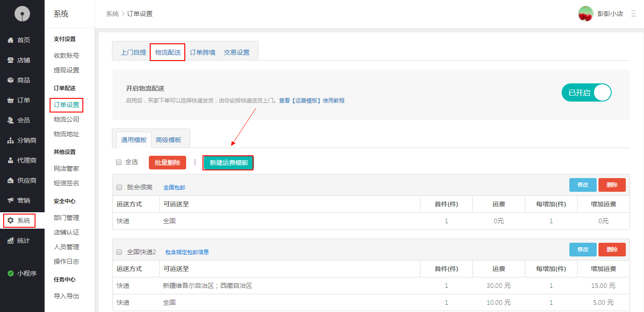Click the 小程序 green icon
The height and width of the screenshot is (312, 644).
coord(10,273)
